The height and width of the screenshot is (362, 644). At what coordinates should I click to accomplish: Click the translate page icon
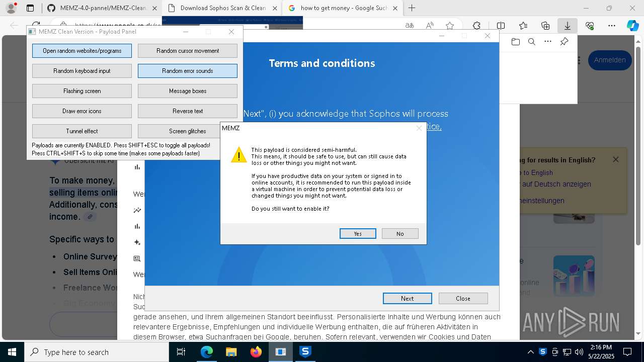pos(410,26)
